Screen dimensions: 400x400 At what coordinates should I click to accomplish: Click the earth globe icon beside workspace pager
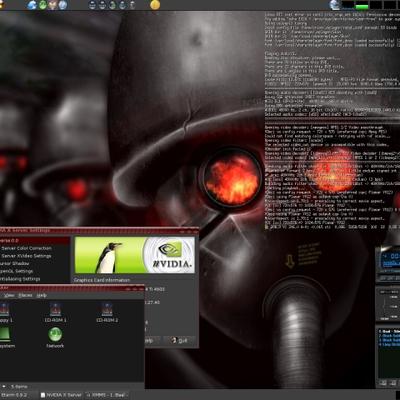pyautogui.click(x=335, y=5)
